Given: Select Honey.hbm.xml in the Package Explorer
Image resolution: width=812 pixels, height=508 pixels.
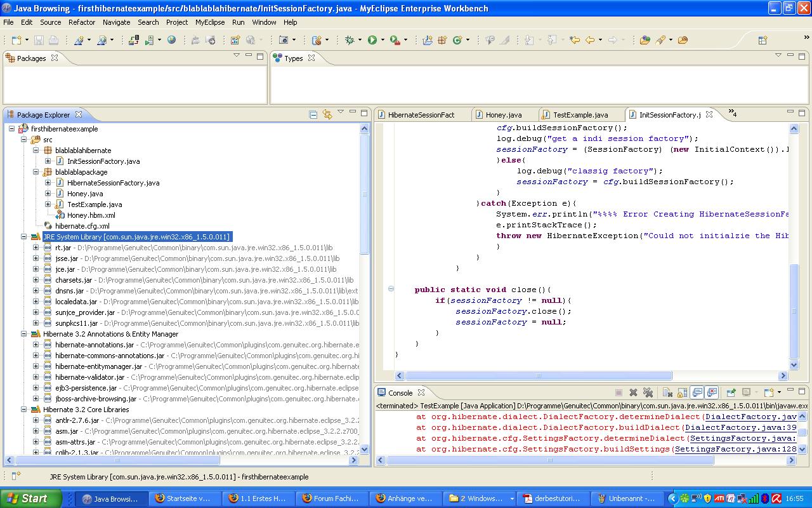Looking at the screenshot, I should pos(91,215).
